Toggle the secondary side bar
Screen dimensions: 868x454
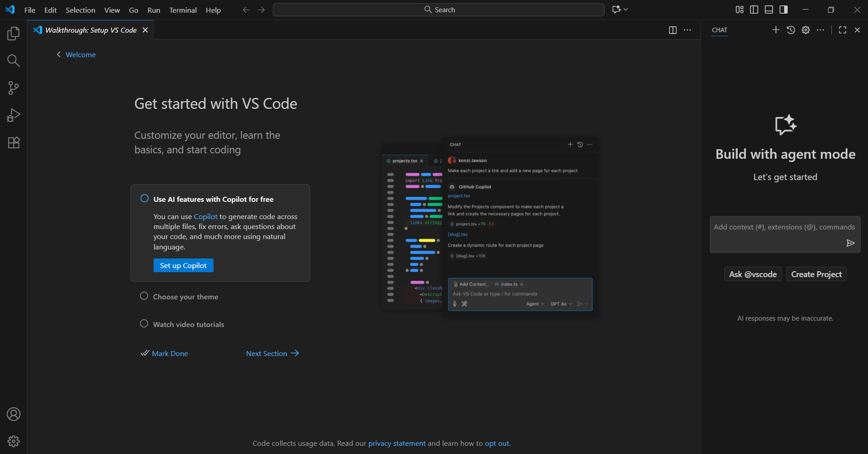(783, 10)
